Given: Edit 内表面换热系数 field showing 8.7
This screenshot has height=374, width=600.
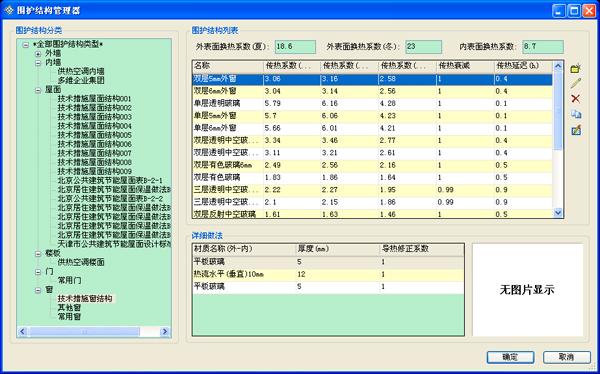Looking at the screenshot, I should (543, 47).
